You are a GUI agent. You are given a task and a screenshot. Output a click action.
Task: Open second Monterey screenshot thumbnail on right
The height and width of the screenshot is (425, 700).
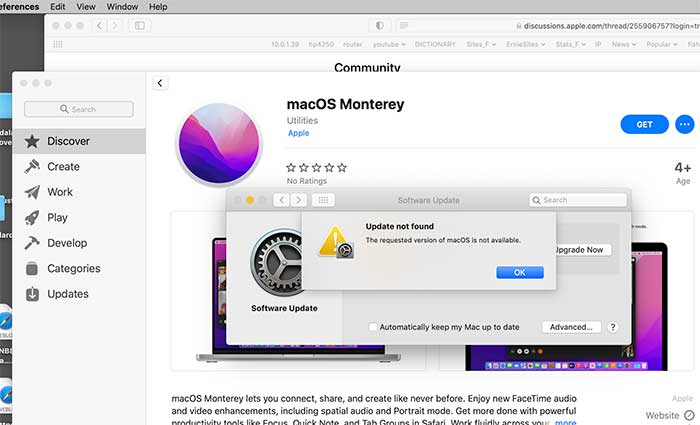[566, 291]
